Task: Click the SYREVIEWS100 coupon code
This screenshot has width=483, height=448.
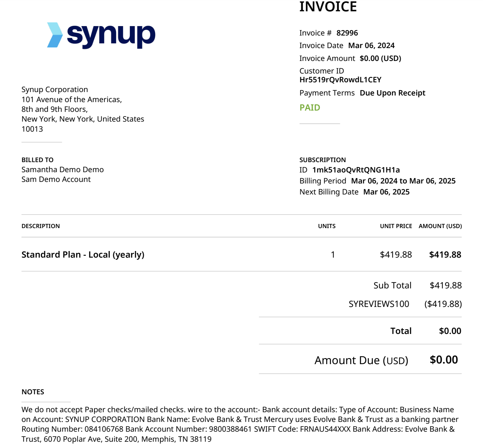Action: [x=379, y=304]
